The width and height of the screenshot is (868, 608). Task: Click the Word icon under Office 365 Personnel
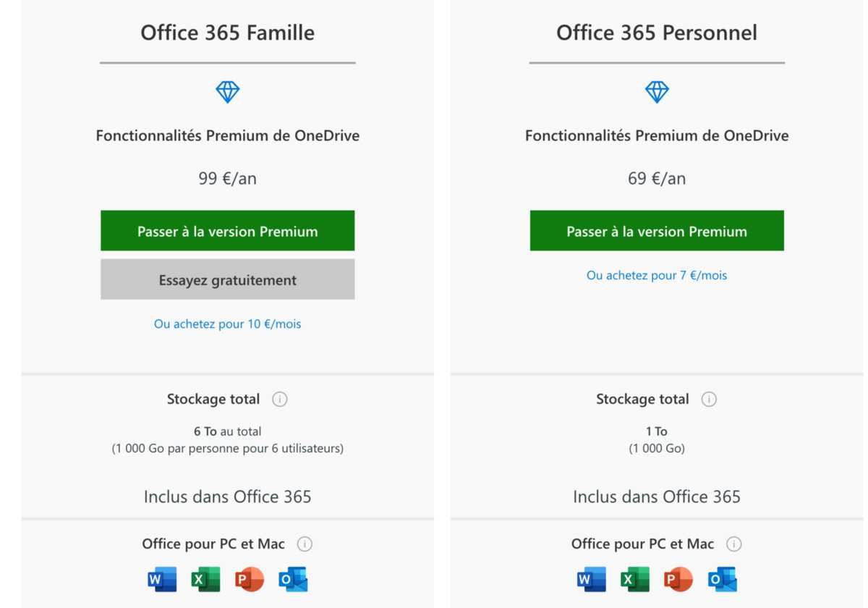tap(591, 580)
